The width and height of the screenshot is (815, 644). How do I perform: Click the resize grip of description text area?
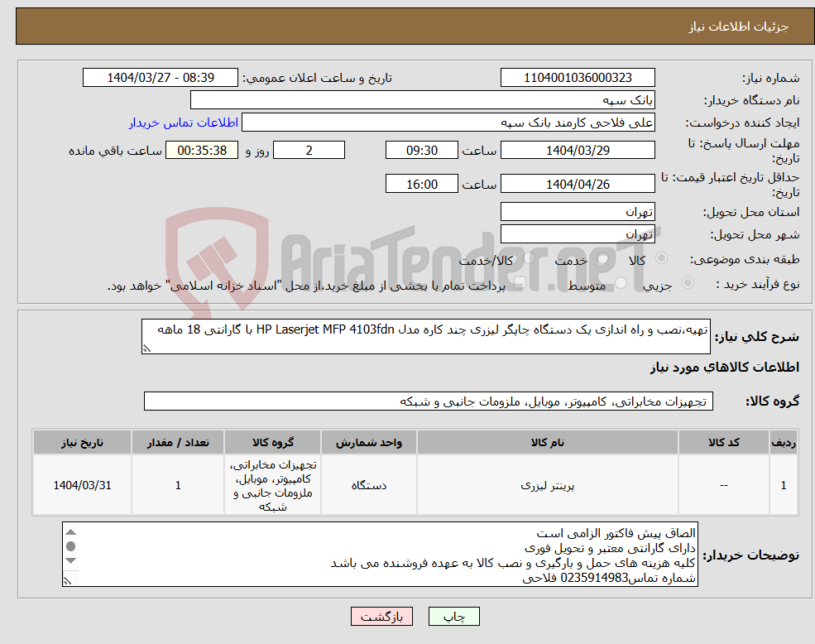146,349
